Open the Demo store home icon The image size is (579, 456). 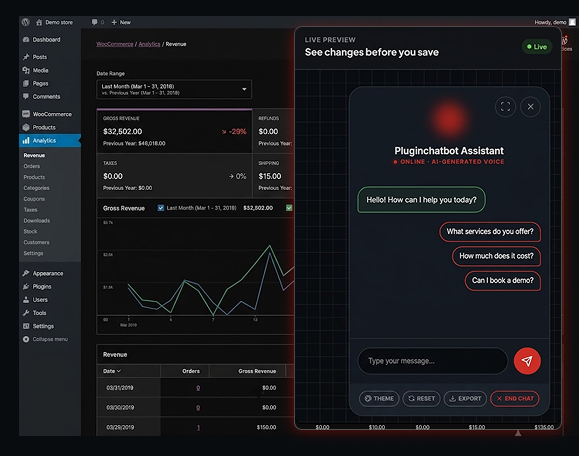39,23
